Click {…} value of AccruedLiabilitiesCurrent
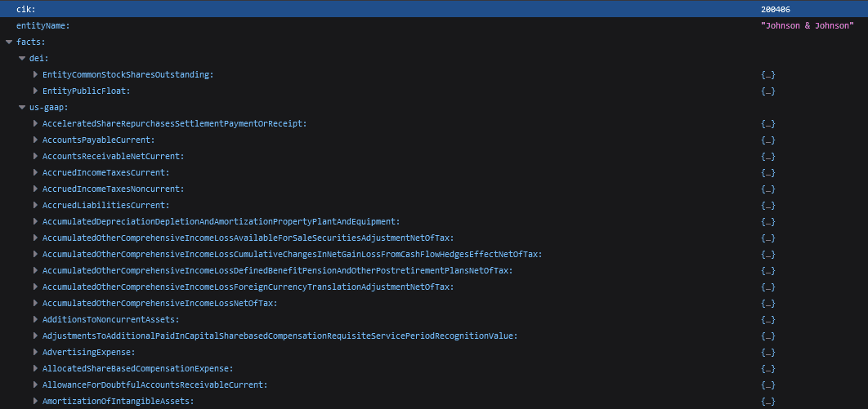868x409 pixels. (x=768, y=205)
